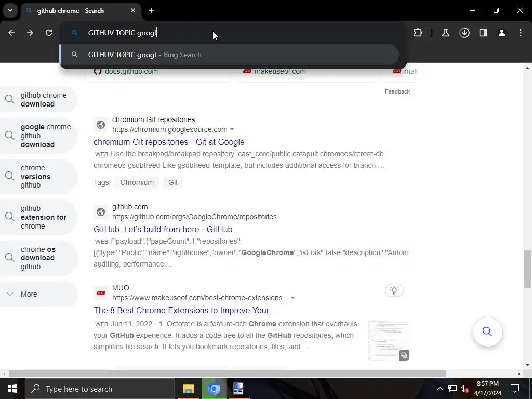Click the image overlay icon on MUO thumbnail

pyautogui.click(x=404, y=355)
